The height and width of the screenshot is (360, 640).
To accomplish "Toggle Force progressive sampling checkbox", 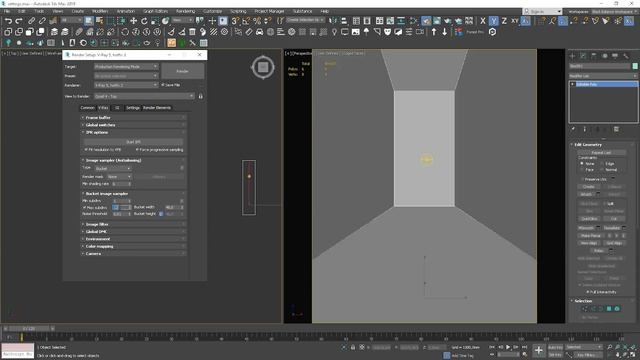I will coord(137,150).
